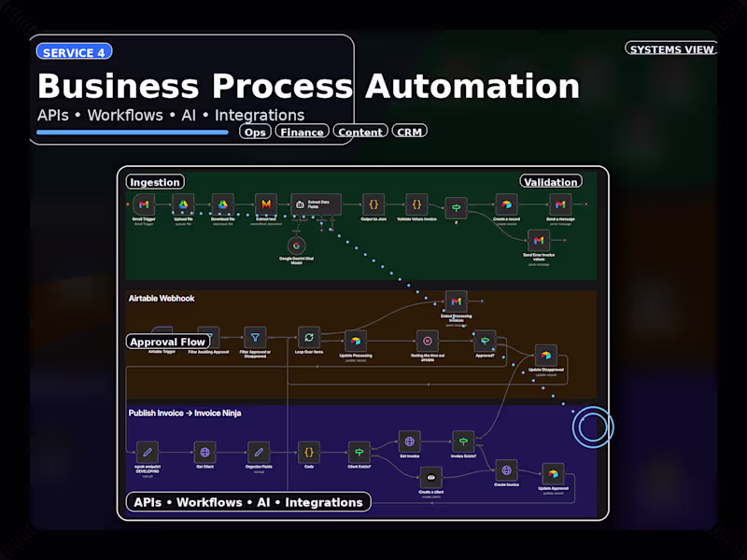The image size is (747, 560).
Task: Open the Upload file Google Drive node
Action: (183, 203)
